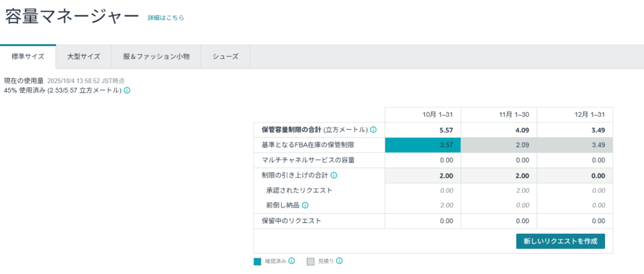Show info for the 確認済み legend
This screenshot has height=274, width=644.
[x=292, y=261]
